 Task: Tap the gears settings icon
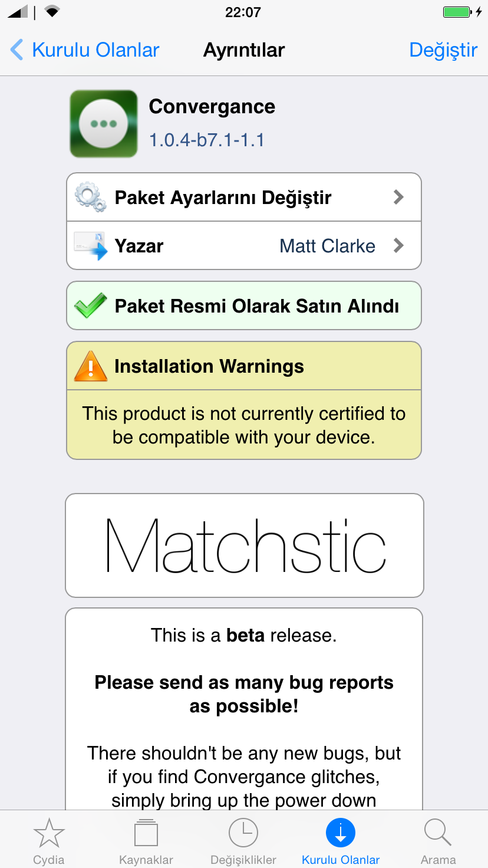point(91,197)
